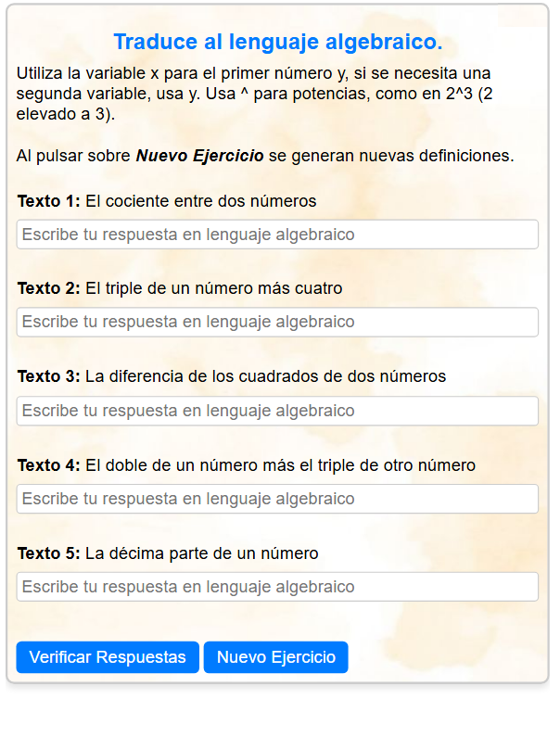Image resolution: width=560 pixels, height=737 pixels.
Task: Click the bold Texto 1: label
Action: coord(49,201)
